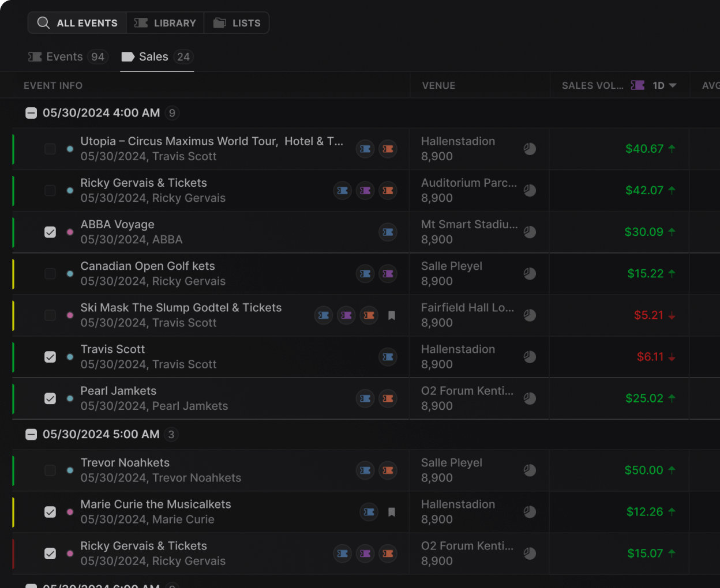
Task: Check the Auditorium Parc Ricky Gervais checkbox
Action: tap(50, 190)
